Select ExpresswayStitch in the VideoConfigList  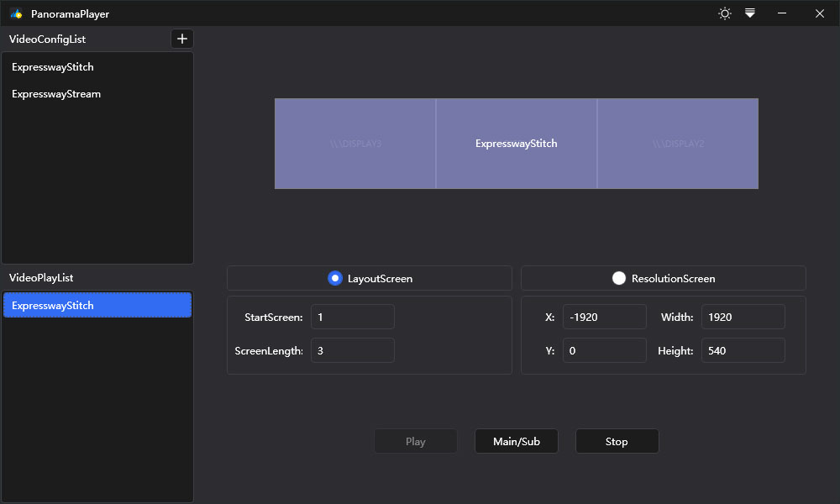point(51,67)
